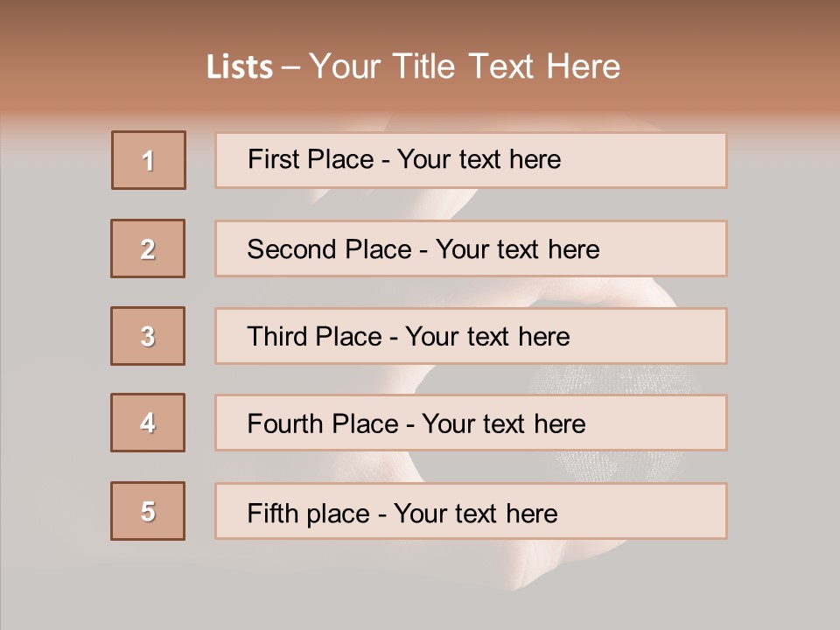840x630 pixels.
Task: Select the 'Third Place' text bar
Action: (x=471, y=336)
